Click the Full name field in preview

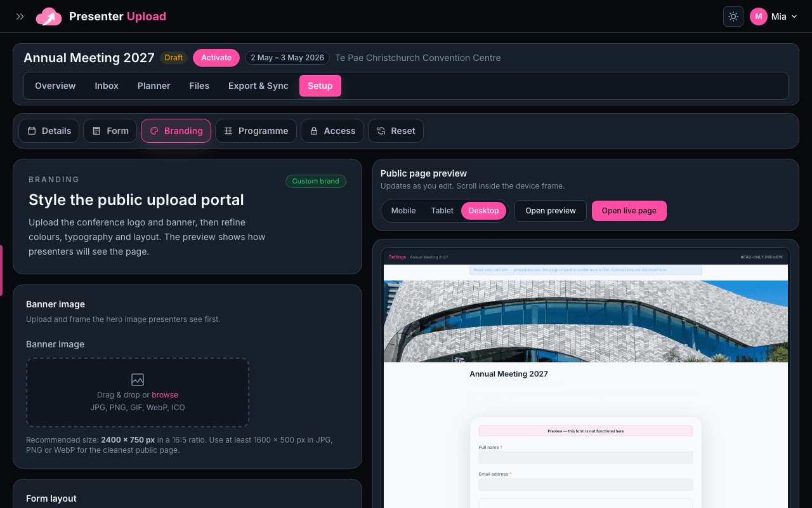586,458
